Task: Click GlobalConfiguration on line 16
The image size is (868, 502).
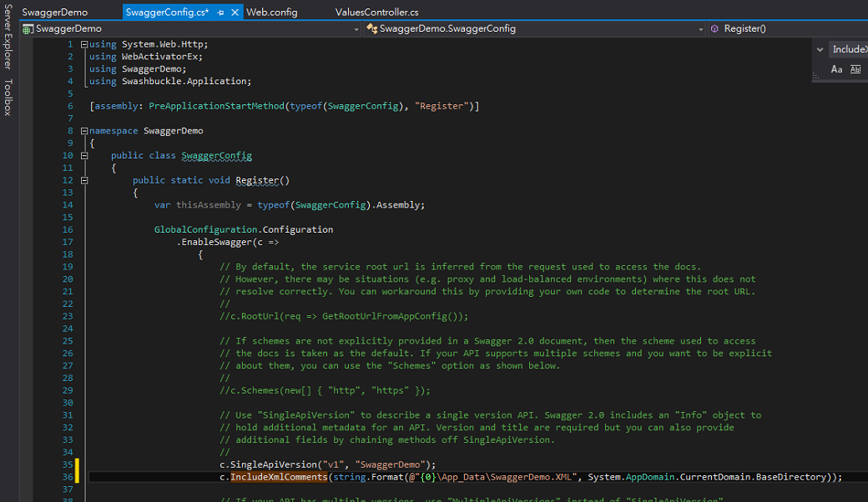Action: click(206, 229)
